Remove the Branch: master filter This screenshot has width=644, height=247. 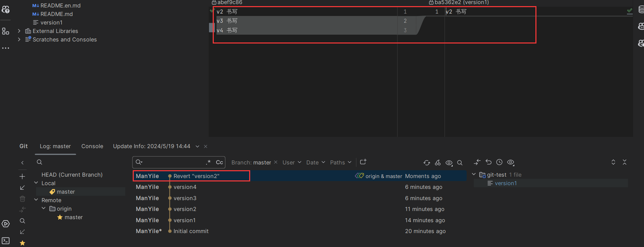[x=276, y=162]
